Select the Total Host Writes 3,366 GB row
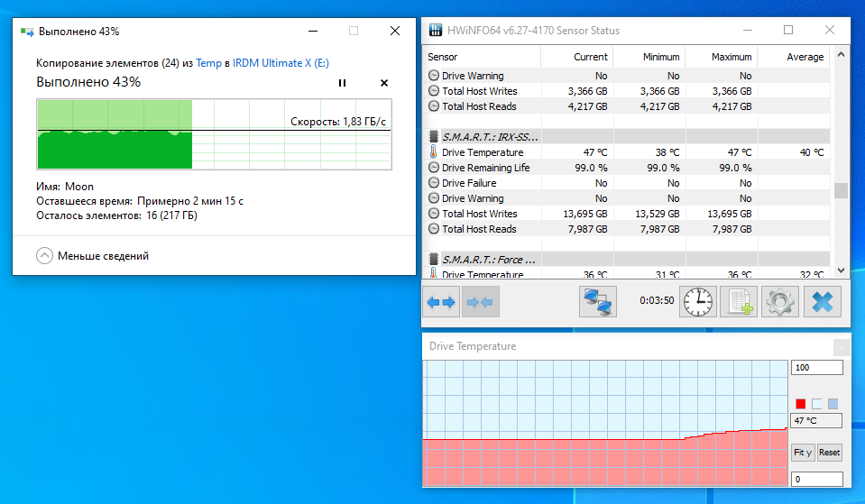Image resolution: width=865 pixels, height=504 pixels. tap(627, 91)
